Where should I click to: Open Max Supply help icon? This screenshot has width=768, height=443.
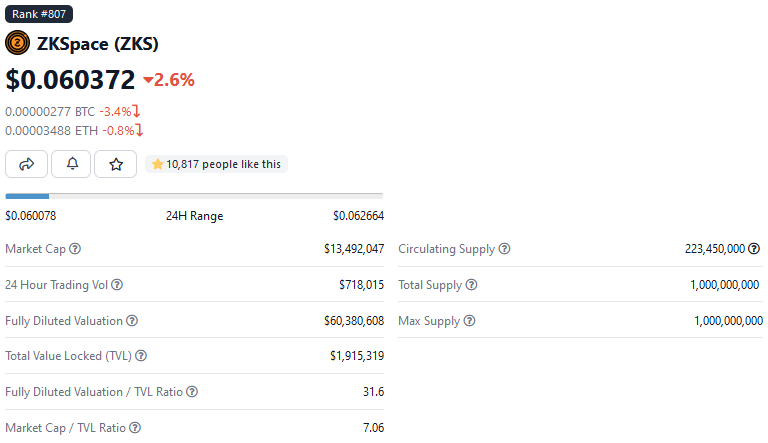click(469, 321)
